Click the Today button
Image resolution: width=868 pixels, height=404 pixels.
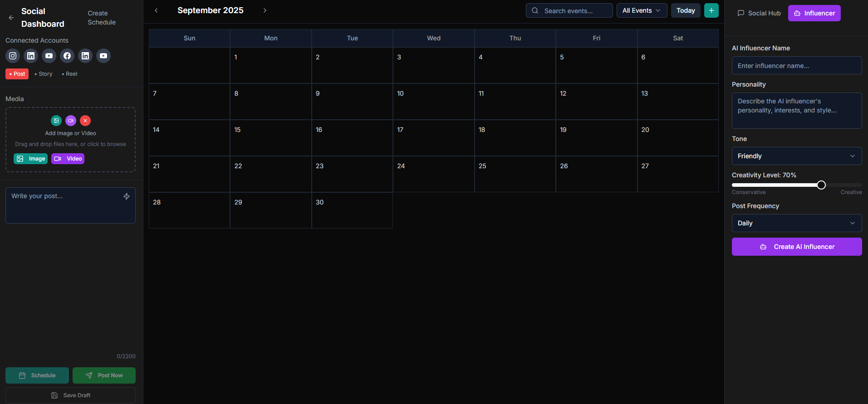click(685, 10)
